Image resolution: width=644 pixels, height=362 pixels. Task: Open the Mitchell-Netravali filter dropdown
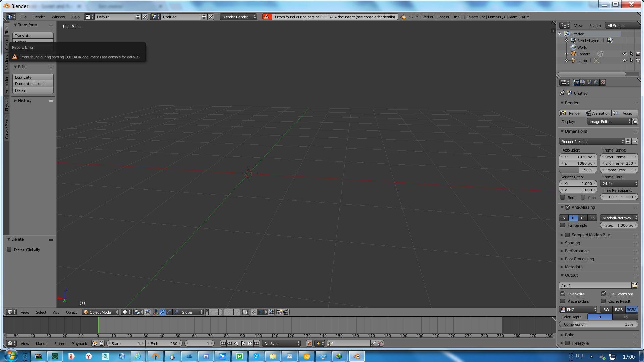pyautogui.click(x=619, y=218)
